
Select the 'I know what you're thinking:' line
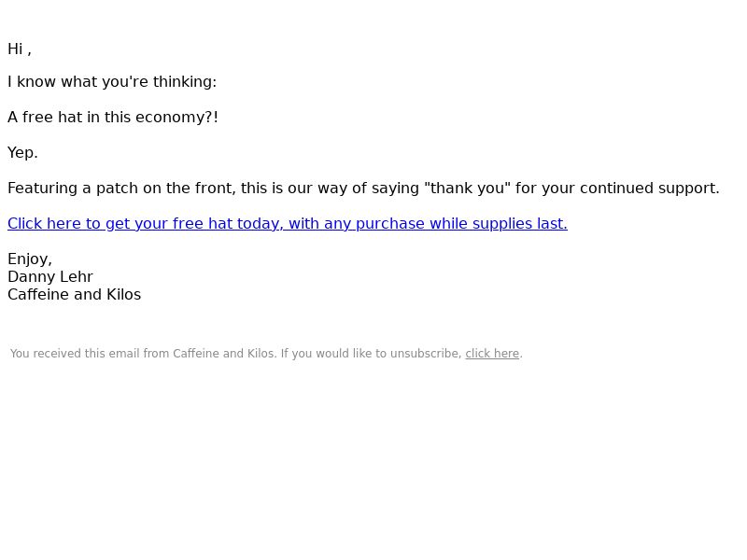(112, 82)
